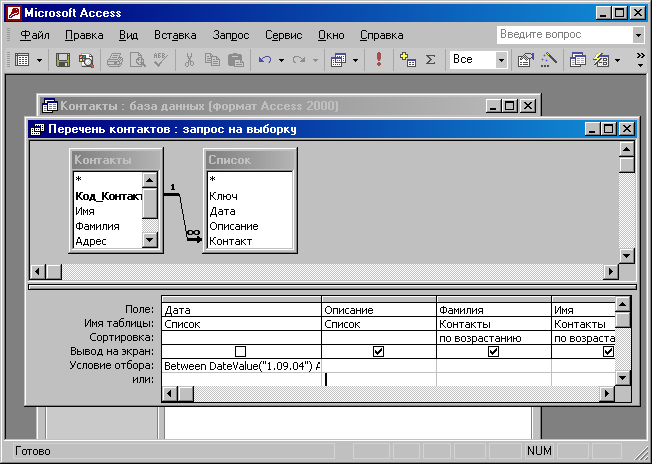Open the Запрос menu
Viewport: 652px width, 464px height.
point(231,35)
